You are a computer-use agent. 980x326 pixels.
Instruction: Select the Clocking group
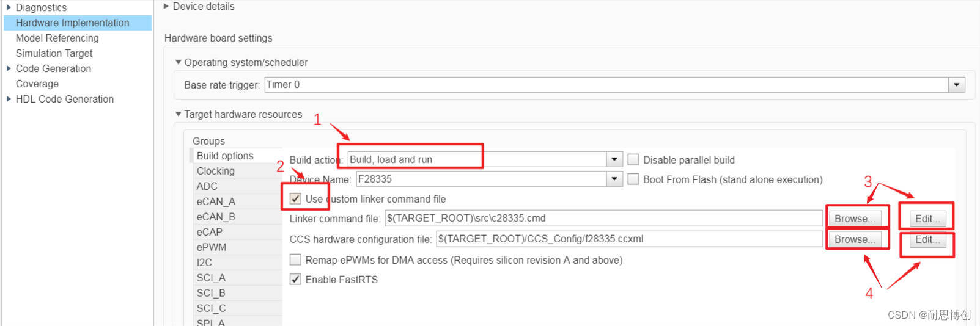tap(236, 171)
